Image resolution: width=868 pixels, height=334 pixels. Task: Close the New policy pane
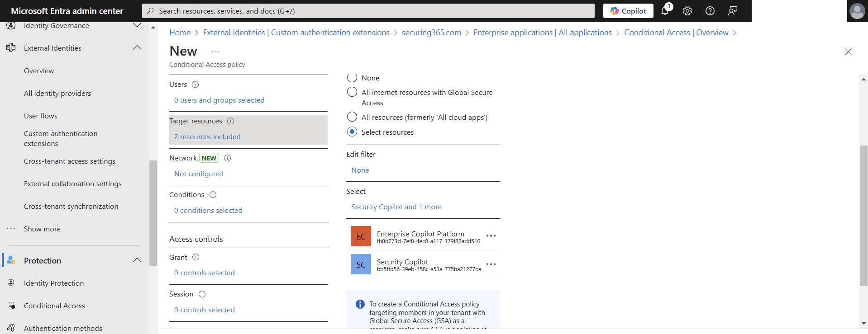(848, 52)
